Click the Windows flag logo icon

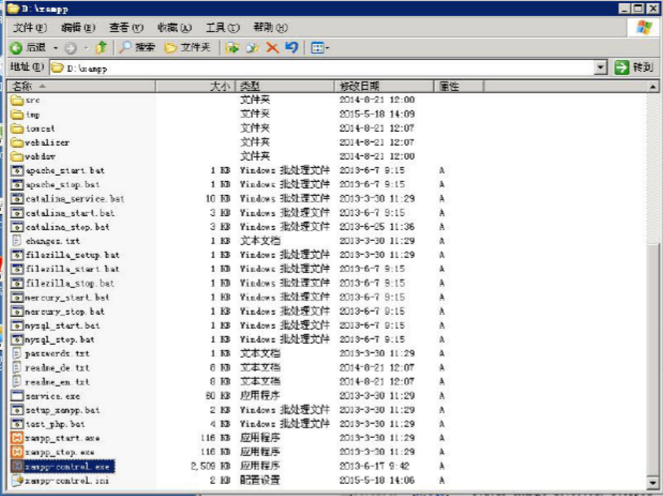tap(644, 27)
